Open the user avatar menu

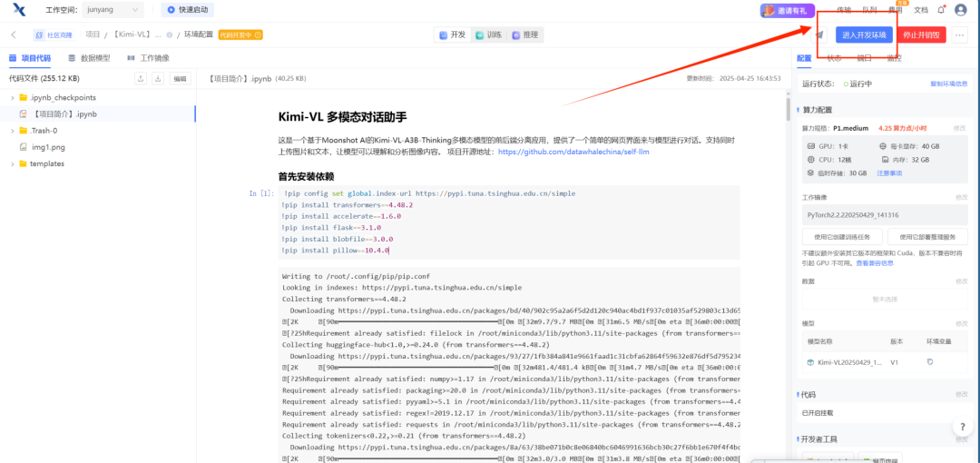(x=961, y=9)
